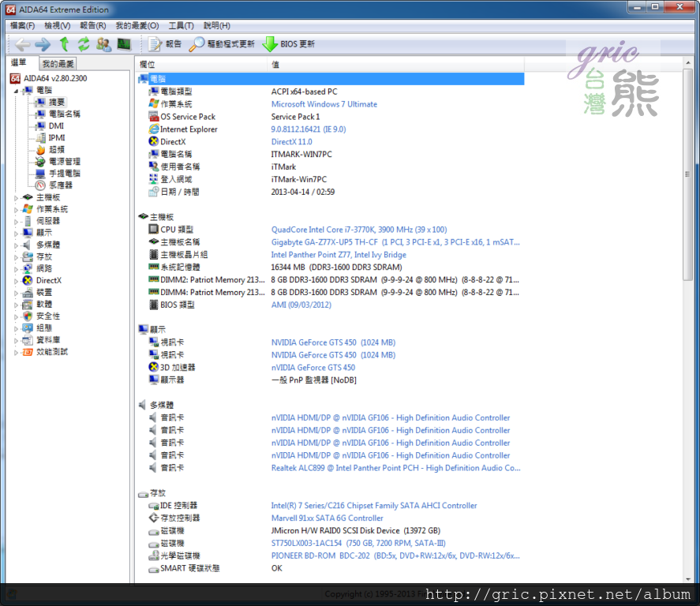700x606 pixels.
Task: Expand the 網路 tree node
Action: click(x=17, y=268)
